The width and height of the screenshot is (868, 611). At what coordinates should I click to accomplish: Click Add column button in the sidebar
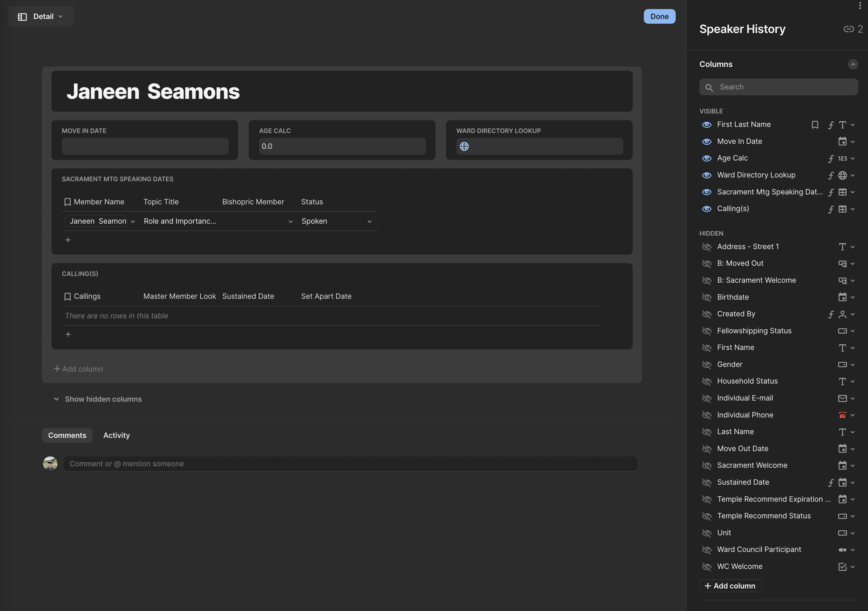(730, 586)
